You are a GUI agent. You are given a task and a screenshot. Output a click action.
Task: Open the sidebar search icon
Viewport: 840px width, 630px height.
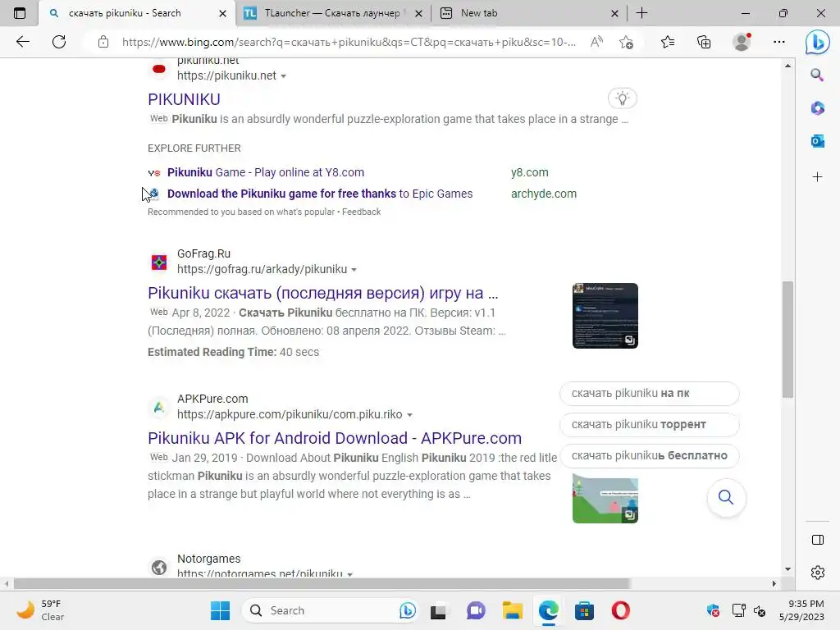(817, 75)
